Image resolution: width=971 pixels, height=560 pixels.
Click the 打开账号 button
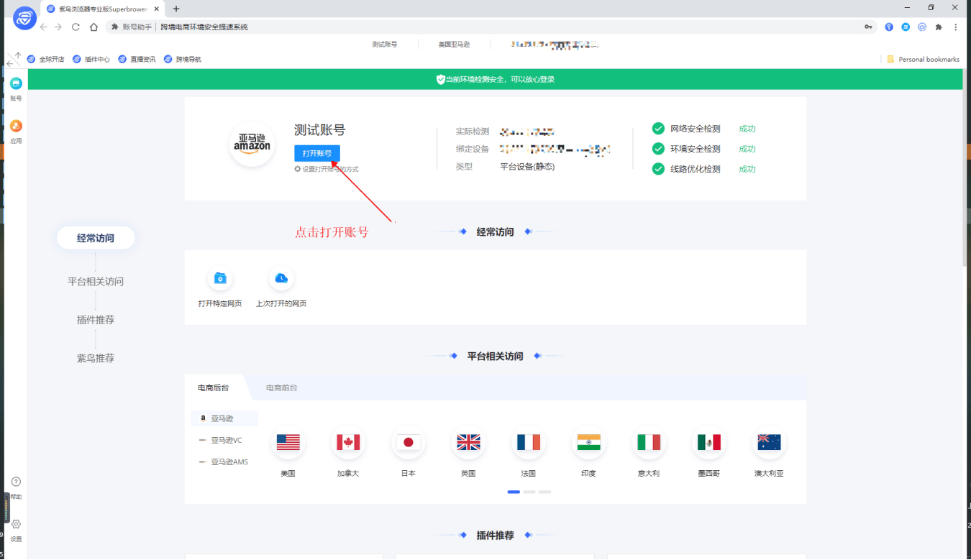[316, 152]
